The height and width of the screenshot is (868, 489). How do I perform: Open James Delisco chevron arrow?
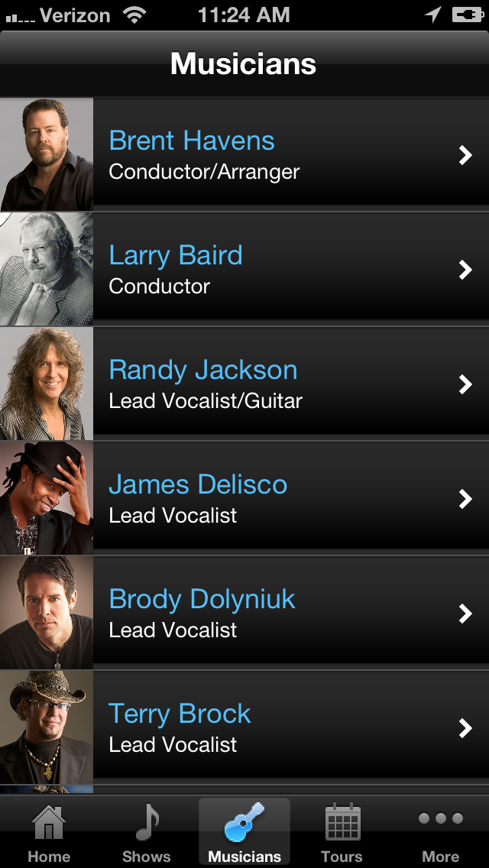[465, 498]
